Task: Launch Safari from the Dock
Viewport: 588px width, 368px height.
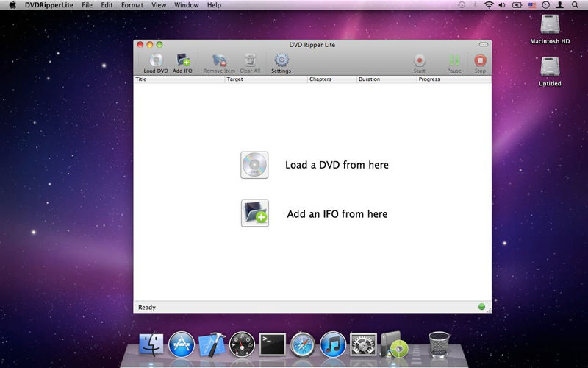Action: click(x=303, y=344)
